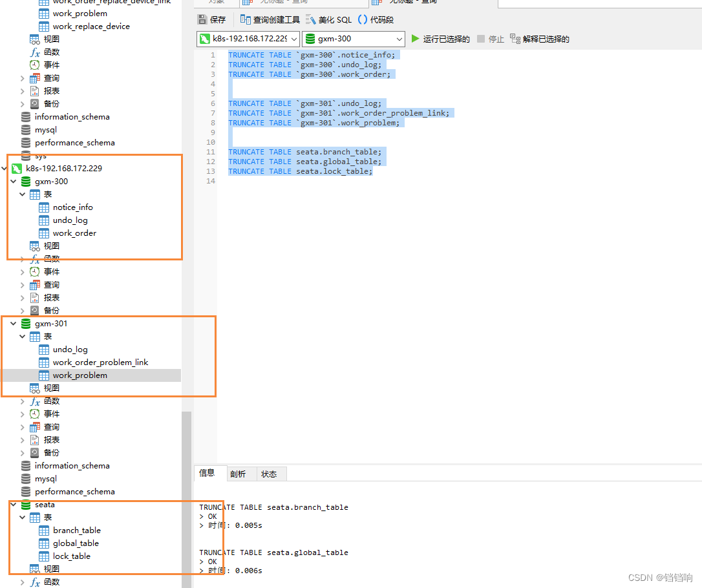This screenshot has width=702, height=588.
Task: Click the undo_log table icon under gxm-300
Action: (x=44, y=220)
